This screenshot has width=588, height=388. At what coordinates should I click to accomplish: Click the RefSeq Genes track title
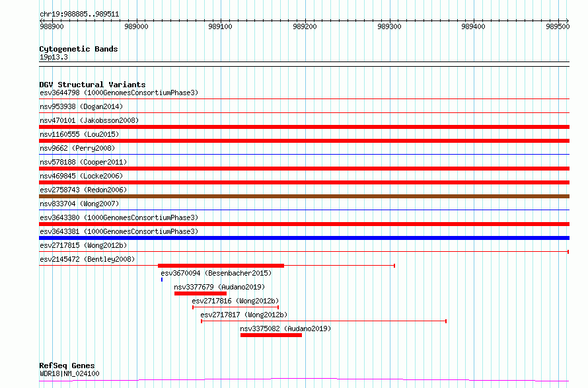pyautogui.click(x=67, y=366)
